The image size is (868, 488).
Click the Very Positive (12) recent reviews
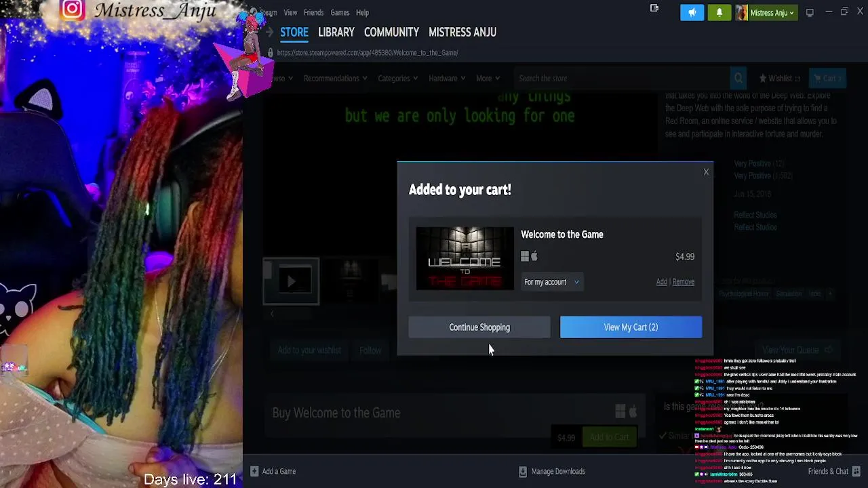(x=758, y=164)
